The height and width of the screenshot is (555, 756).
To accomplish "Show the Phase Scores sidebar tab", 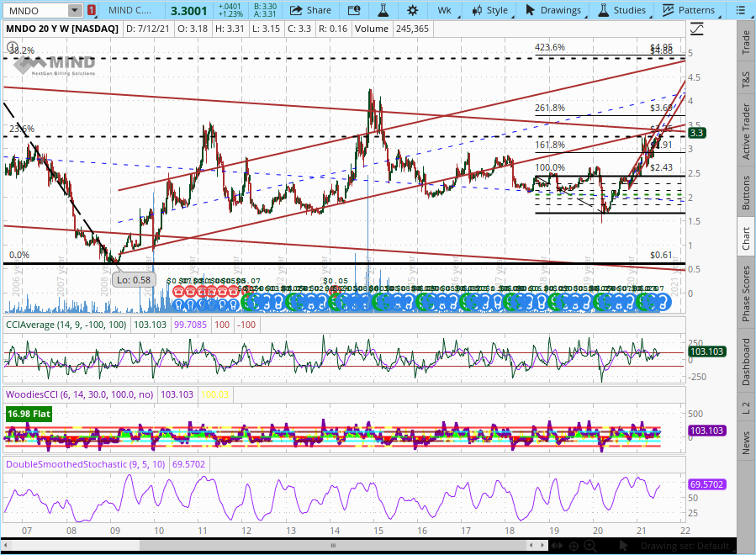I will pyautogui.click(x=745, y=293).
